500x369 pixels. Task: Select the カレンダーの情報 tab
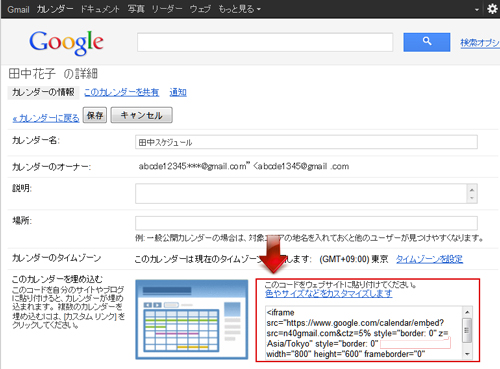point(43,92)
